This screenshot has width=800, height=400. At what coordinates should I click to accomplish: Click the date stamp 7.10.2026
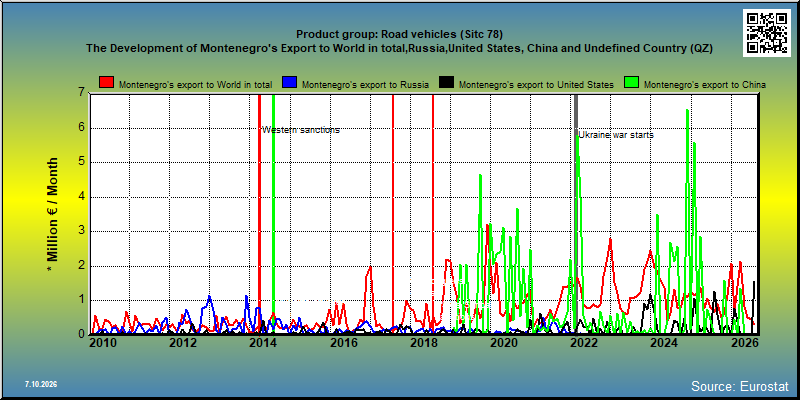(41, 384)
